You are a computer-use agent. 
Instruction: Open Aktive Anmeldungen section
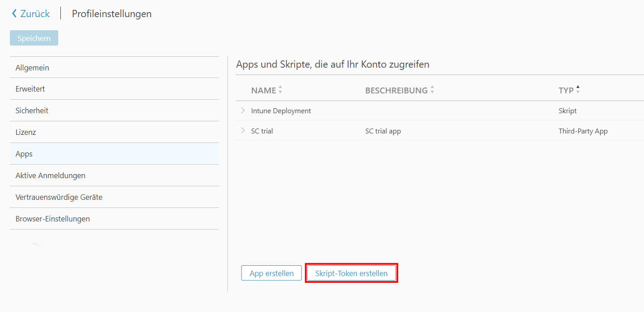[114, 176]
